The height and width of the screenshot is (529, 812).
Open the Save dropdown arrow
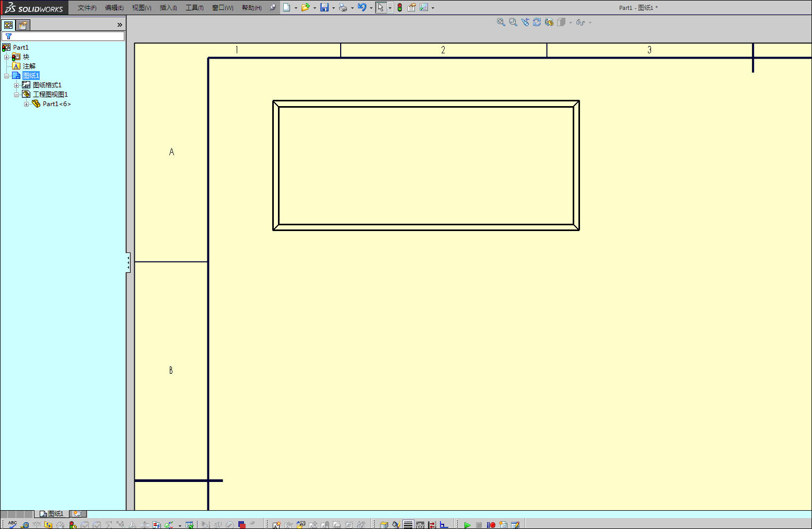[x=333, y=8]
